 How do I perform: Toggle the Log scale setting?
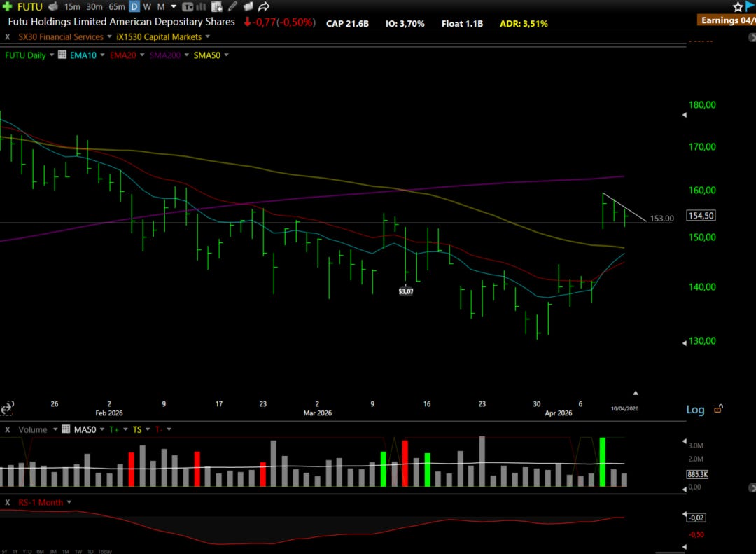(695, 410)
